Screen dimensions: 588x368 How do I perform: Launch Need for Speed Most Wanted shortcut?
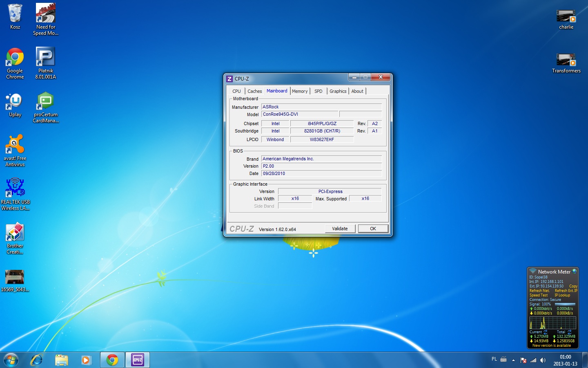click(46, 19)
